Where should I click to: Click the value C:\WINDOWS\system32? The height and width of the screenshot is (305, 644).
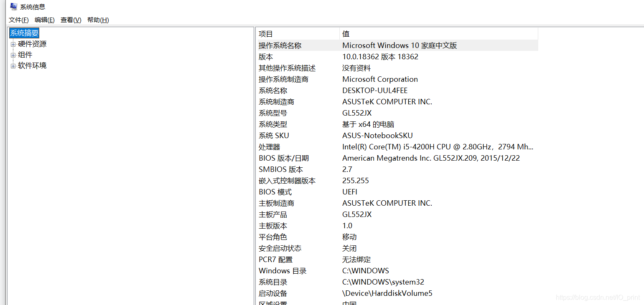383,282
